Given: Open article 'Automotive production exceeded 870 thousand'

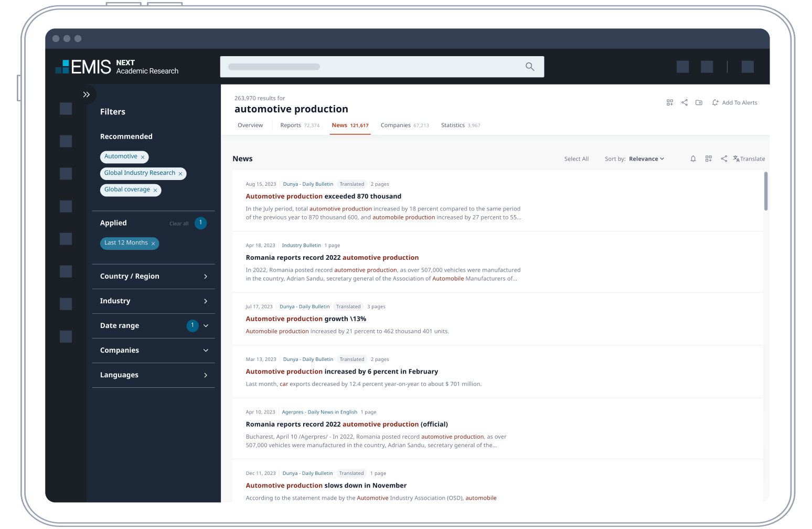Looking at the screenshot, I should click(x=323, y=196).
